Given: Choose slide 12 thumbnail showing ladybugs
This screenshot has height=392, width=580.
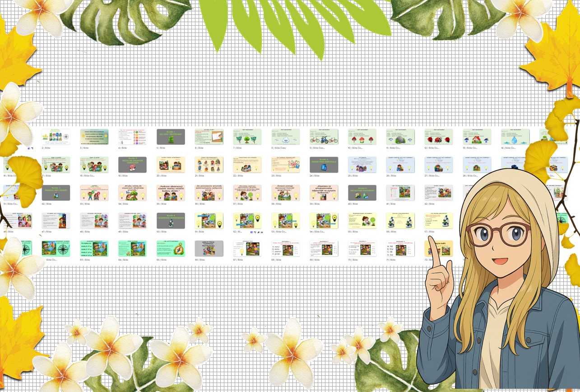Looking at the screenshot, I should point(439,137).
